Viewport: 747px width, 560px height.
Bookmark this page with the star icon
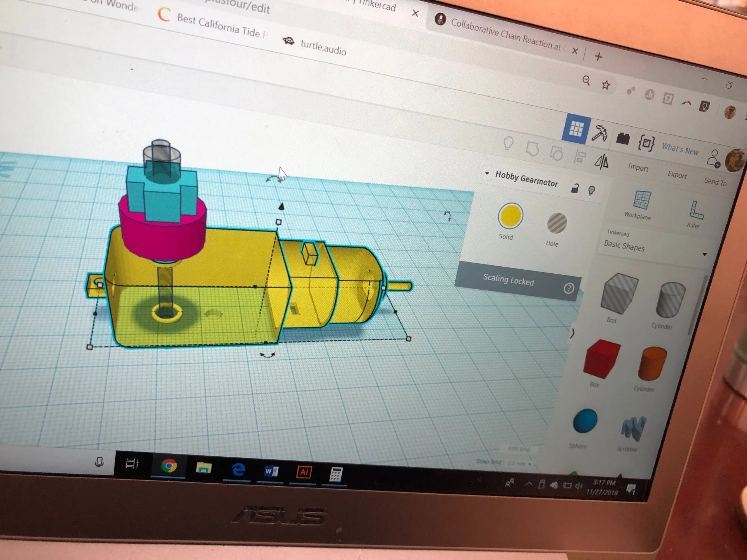606,85
